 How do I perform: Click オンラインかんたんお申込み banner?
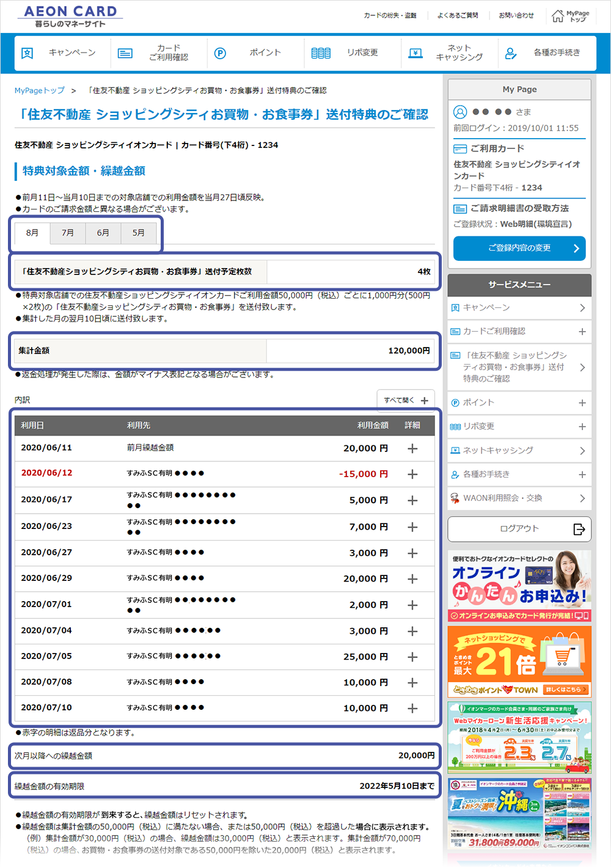(519, 586)
